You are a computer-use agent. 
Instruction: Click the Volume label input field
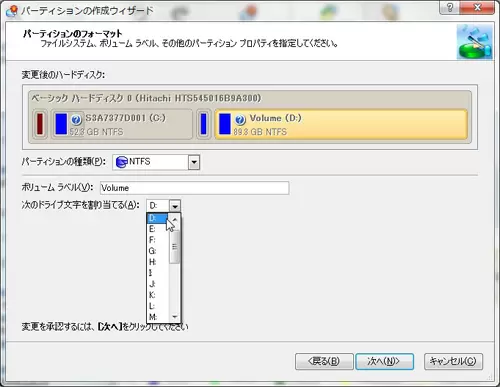(x=195, y=188)
